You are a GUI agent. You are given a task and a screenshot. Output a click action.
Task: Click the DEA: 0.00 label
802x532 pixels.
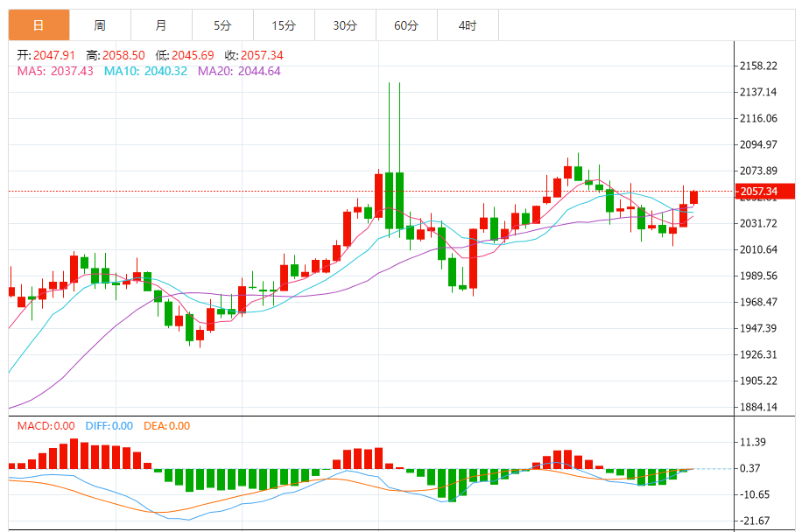166,426
